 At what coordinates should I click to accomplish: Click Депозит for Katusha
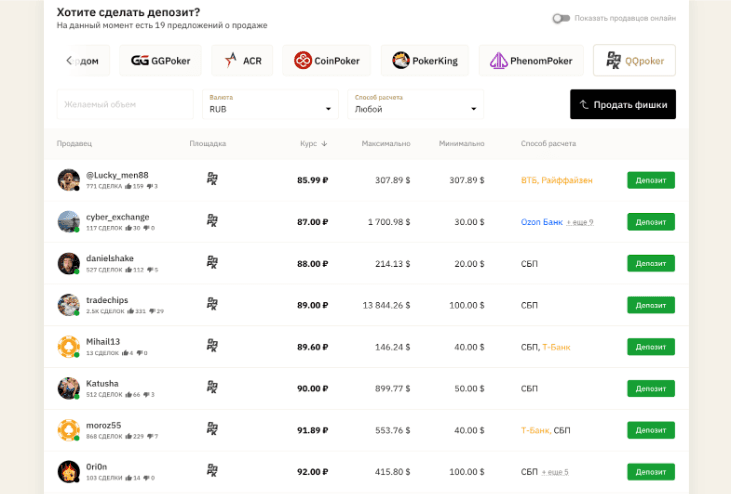tap(651, 388)
